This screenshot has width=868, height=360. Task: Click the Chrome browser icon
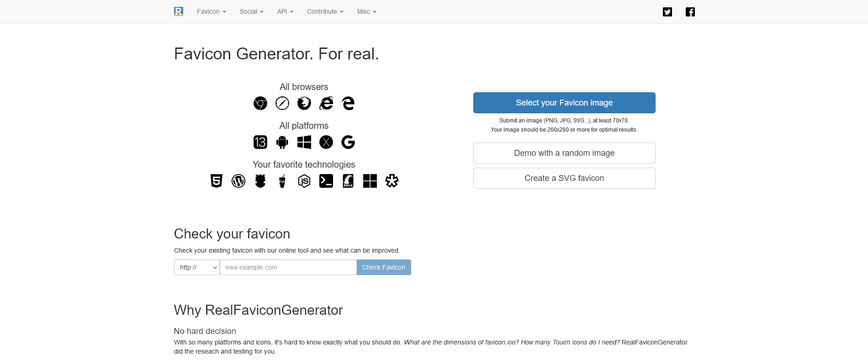pyautogui.click(x=260, y=103)
